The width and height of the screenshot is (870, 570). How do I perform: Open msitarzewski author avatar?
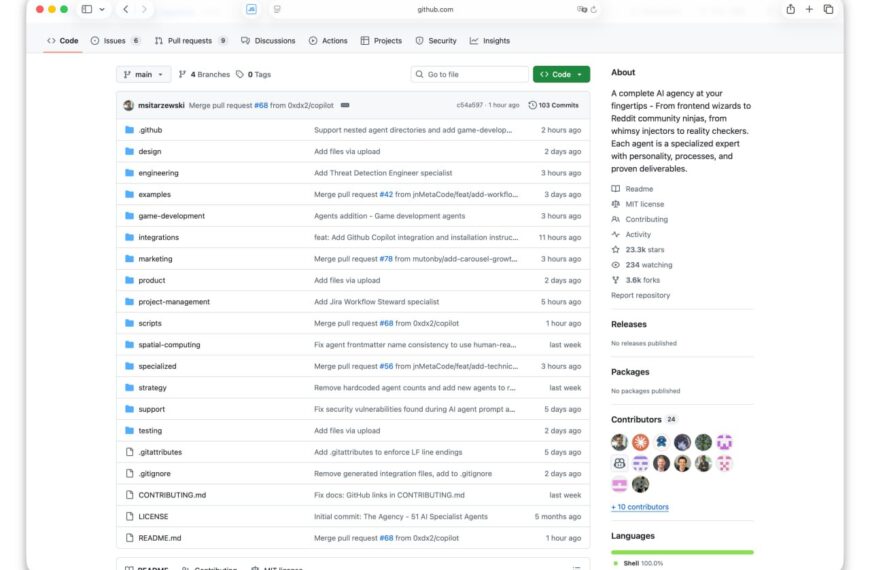pos(129,105)
